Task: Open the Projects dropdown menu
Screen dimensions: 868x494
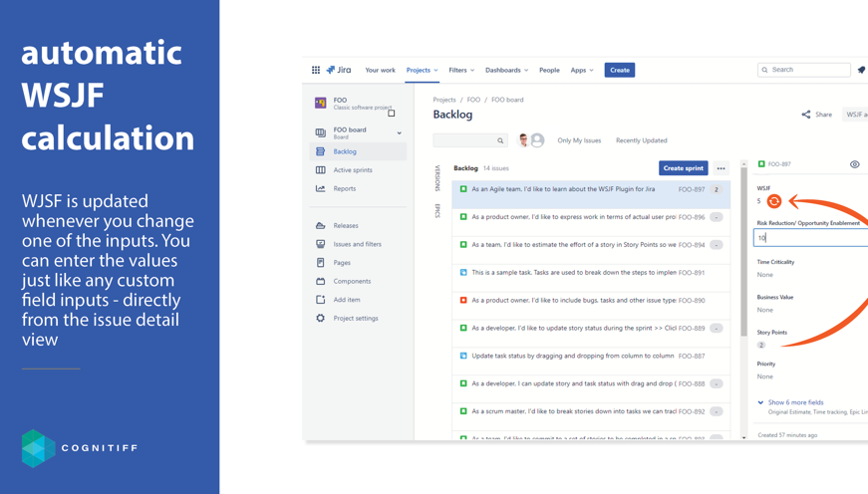Action: [422, 71]
